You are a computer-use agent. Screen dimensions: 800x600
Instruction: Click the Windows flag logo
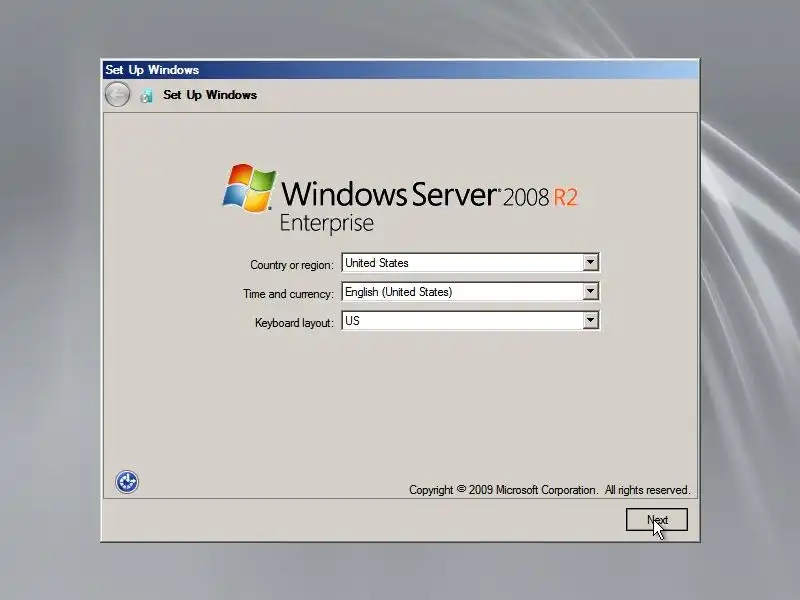[x=249, y=188]
